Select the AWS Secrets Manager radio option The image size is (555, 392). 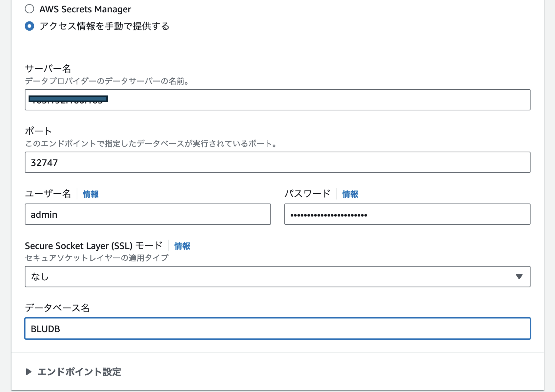click(x=30, y=9)
